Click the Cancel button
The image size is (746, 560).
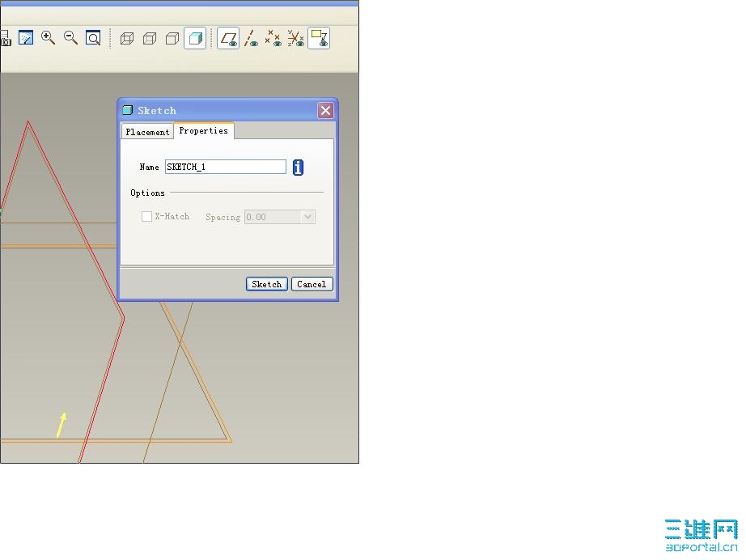tap(312, 284)
